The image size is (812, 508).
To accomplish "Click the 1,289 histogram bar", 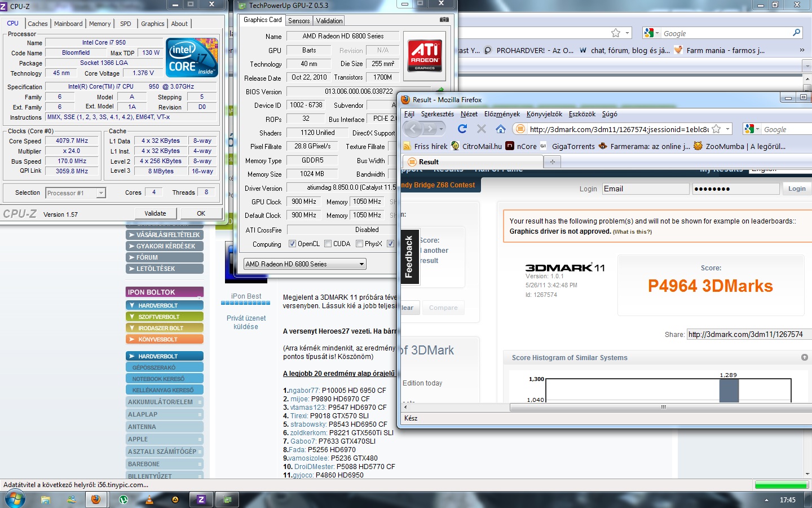I will (729, 391).
